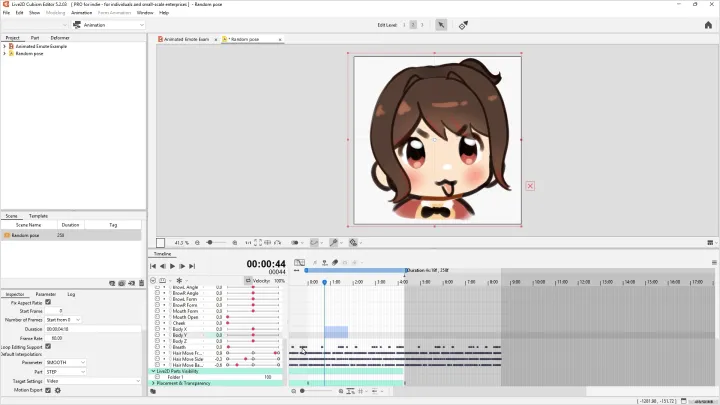Open the Target Settings Video dropdown
This screenshot has width=720, height=405.
(x=93, y=381)
